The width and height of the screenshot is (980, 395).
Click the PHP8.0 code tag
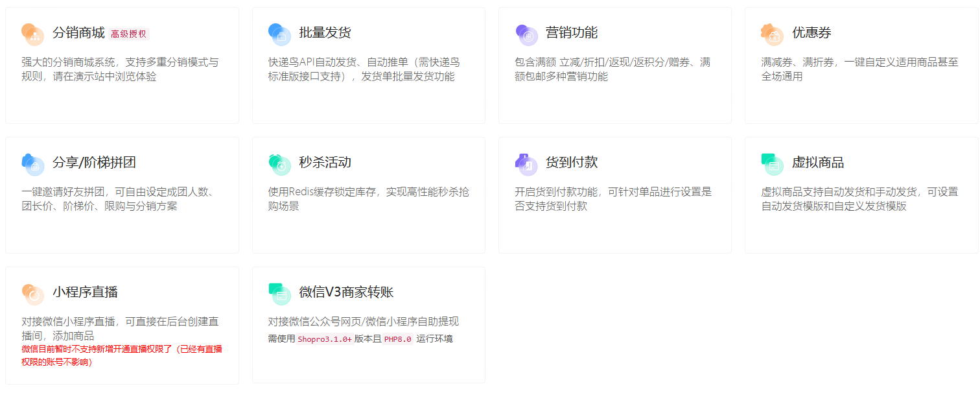(x=397, y=339)
